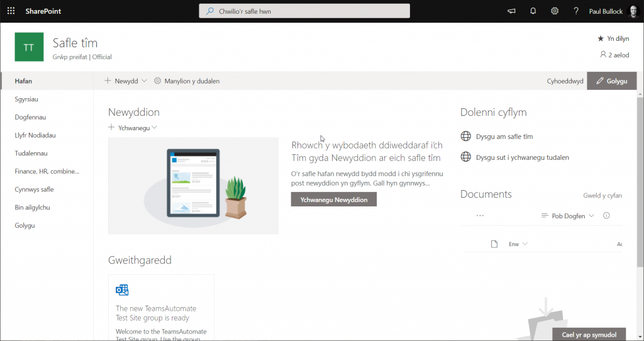Image resolution: width=644 pixels, height=341 pixels.
Task: Click the search magnifier icon
Action: tap(210, 11)
